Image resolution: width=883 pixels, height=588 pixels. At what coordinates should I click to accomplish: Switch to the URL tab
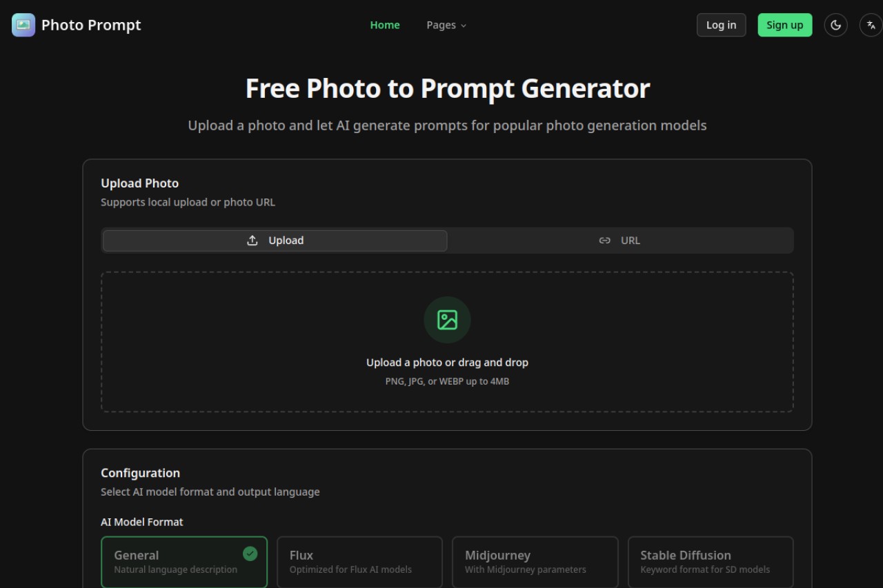(619, 241)
